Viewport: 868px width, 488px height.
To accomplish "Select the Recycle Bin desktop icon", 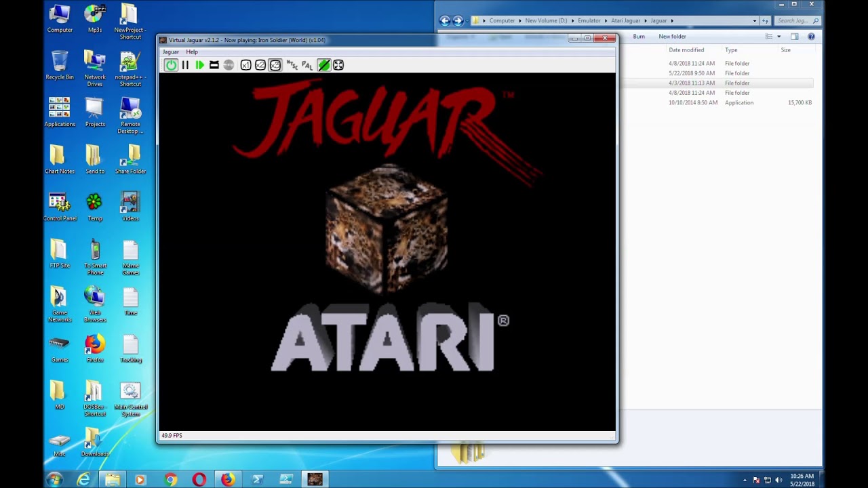I will coord(60,66).
